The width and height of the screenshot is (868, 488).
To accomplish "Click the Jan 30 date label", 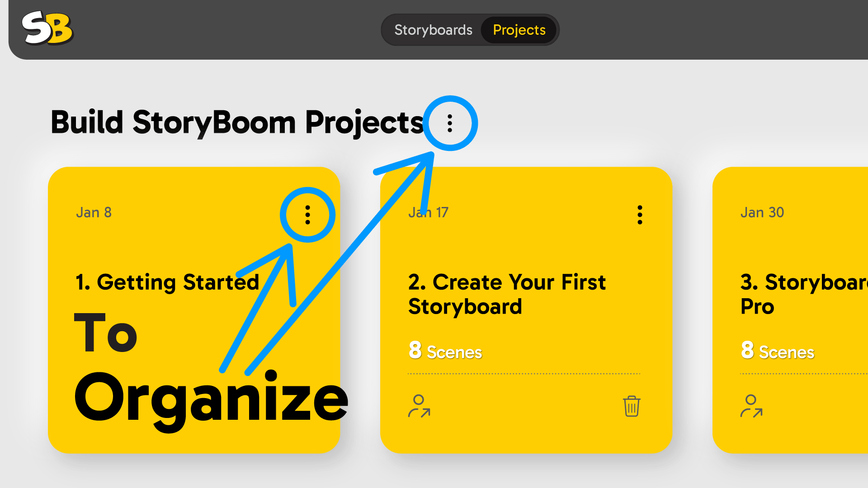I will click(762, 212).
